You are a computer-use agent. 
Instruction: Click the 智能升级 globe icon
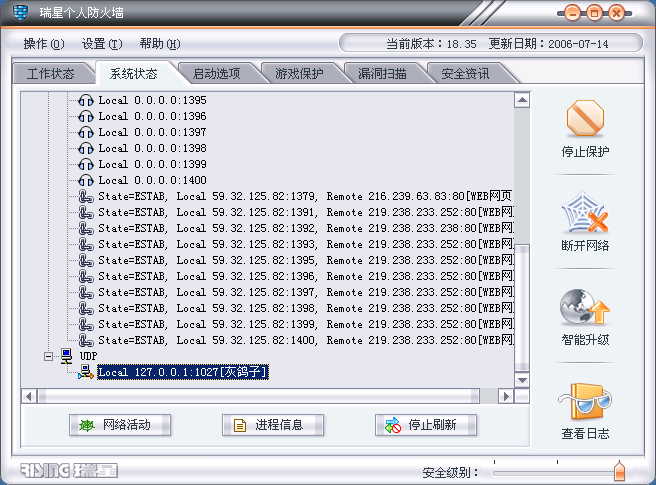[585, 308]
